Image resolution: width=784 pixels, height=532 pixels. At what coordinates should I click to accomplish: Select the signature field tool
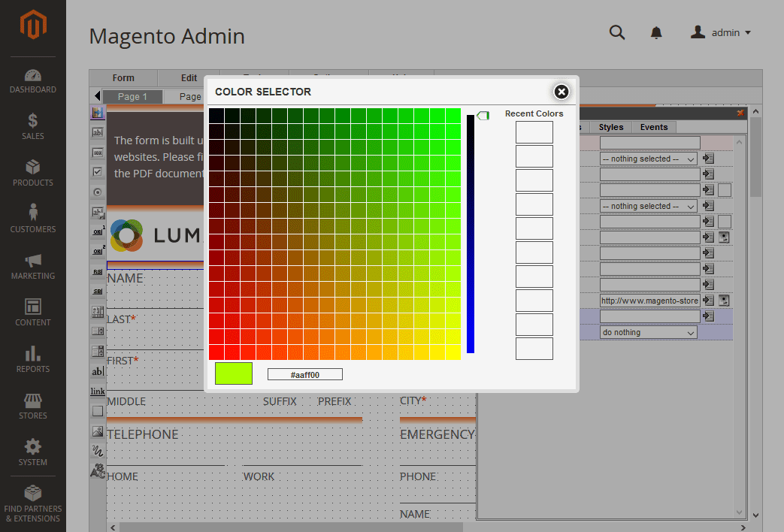97,451
